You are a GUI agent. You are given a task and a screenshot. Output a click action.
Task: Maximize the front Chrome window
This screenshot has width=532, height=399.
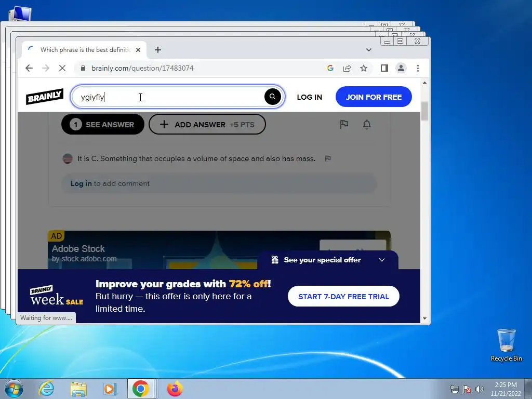pyautogui.click(x=401, y=41)
